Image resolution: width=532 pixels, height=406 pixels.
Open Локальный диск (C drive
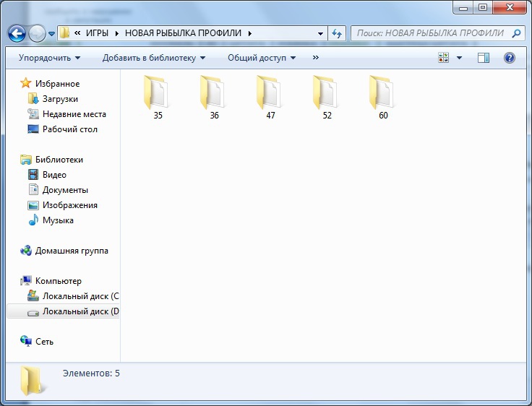pyautogui.click(x=81, y=296)
